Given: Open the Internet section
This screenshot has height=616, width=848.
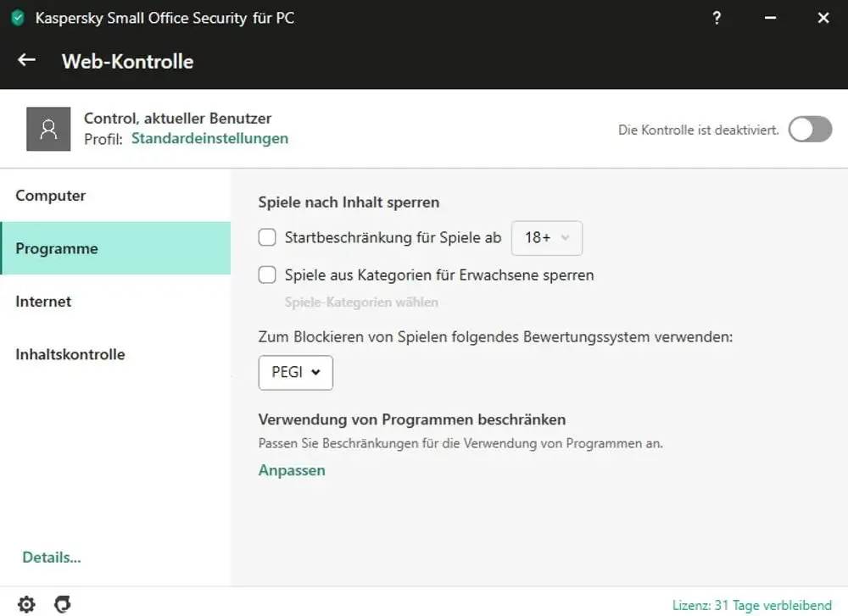Looking at the screenshot, I should coord(43,302).
